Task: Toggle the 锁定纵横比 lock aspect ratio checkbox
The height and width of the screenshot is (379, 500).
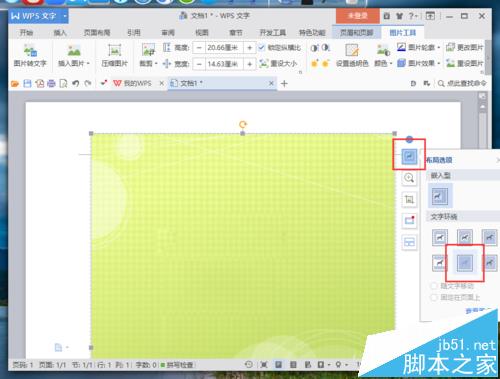Action: [261, 48]
